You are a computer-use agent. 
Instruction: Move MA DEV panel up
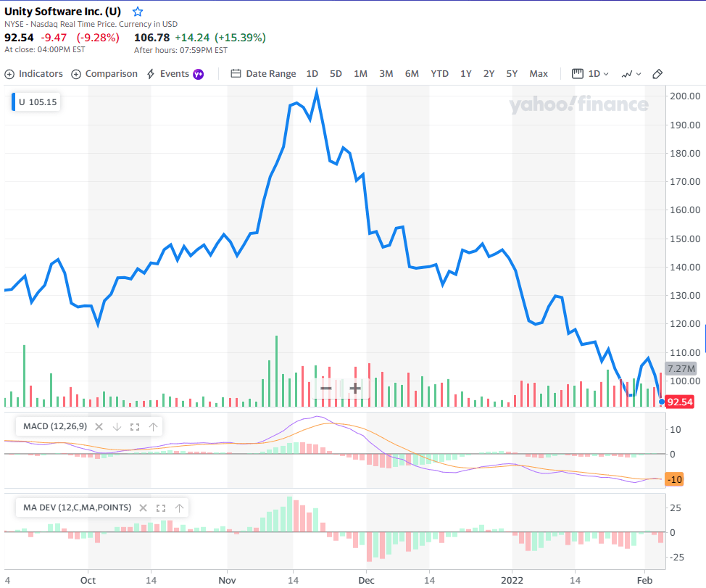click(x=179, y=508)
